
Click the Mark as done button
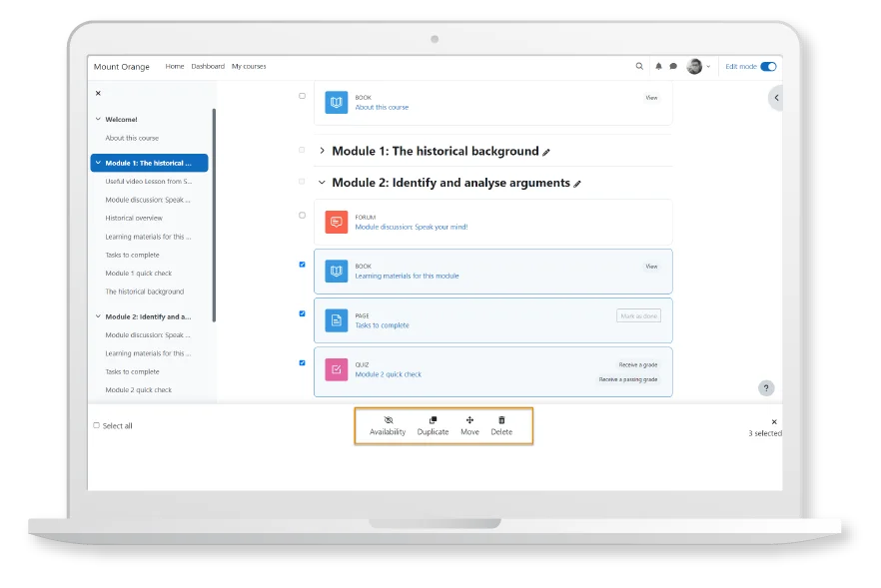639,316
